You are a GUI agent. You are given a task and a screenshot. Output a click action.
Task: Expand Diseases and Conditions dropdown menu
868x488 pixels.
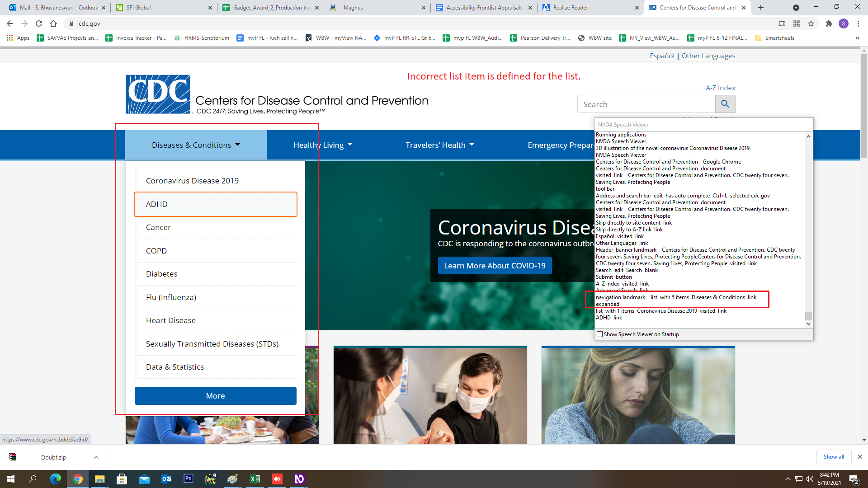[x=196, y=145]
